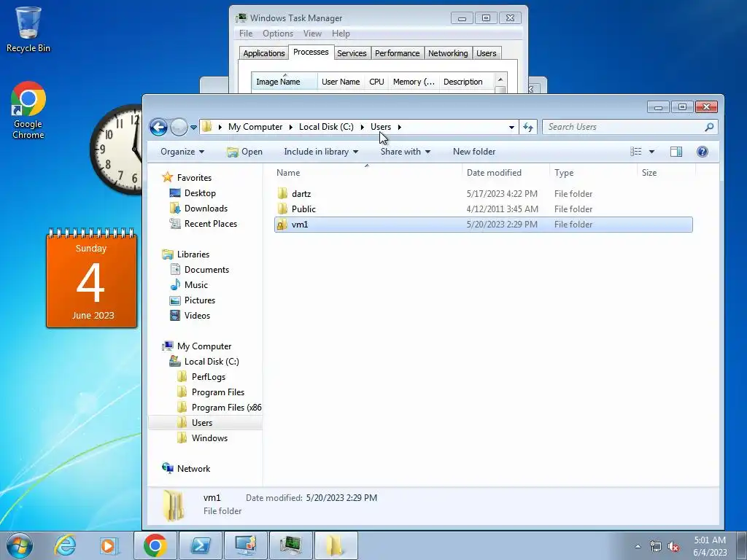Switch to Networking tab in Task Manager
The width and height of the screenshot is (747, 560).
(x=448, y=53)
